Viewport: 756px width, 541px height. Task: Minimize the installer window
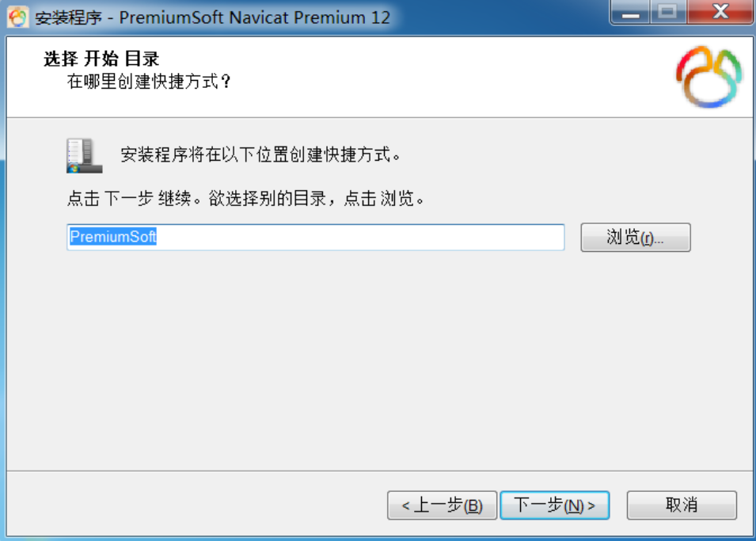click(x=630, y=12)
